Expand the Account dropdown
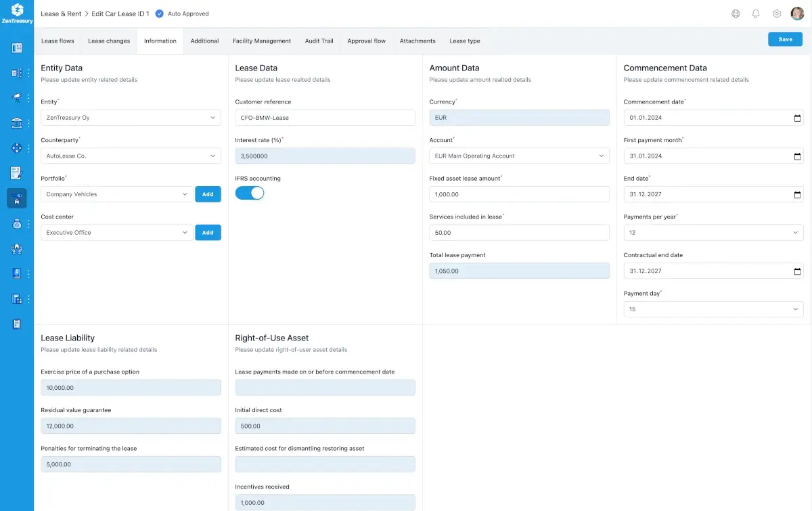Viewport: 812px width, 511px height. (519, 156)
